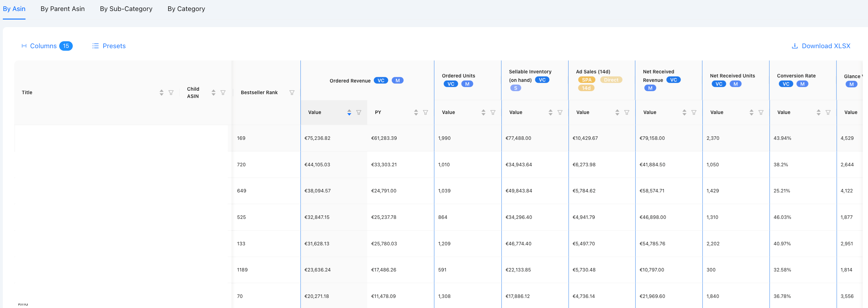
Task: Filter the Child ASIN column
Action: pyautogui.click(x=223, y=92)
